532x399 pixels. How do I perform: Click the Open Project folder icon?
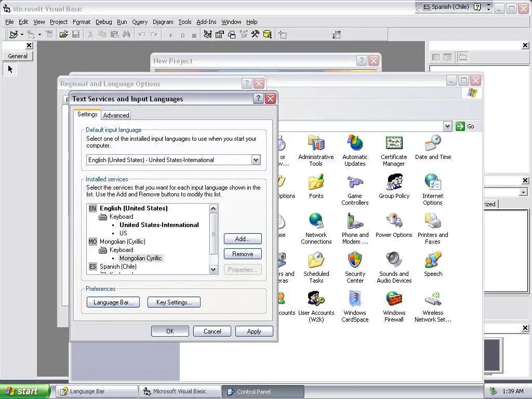click(63, 34)
